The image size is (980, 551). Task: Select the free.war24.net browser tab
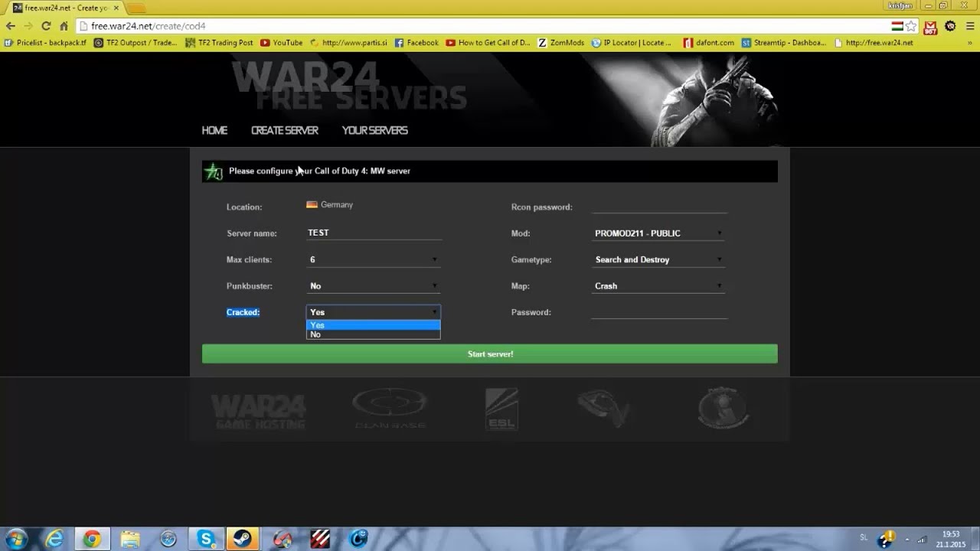click(65, 8)
